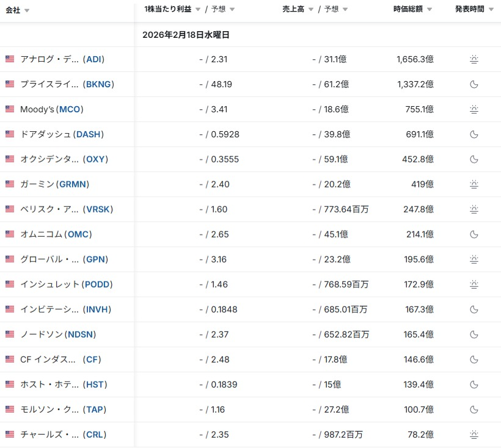Sort by 会社 column arrow
Viewport: 501px width, 448px height.
point(27,10)
